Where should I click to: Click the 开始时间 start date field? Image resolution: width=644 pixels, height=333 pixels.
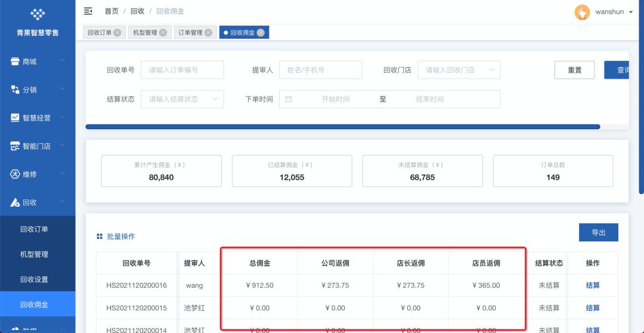[x=336, y=99]
